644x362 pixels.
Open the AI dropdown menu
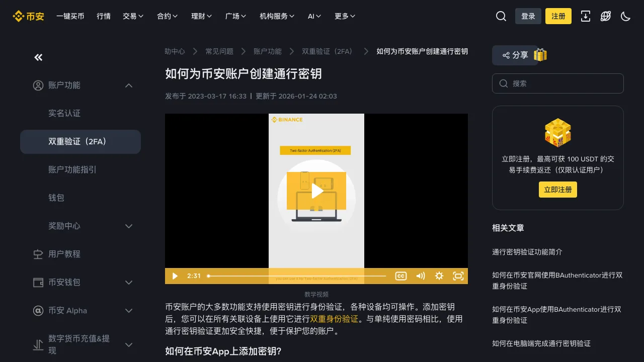click(314, 16)
